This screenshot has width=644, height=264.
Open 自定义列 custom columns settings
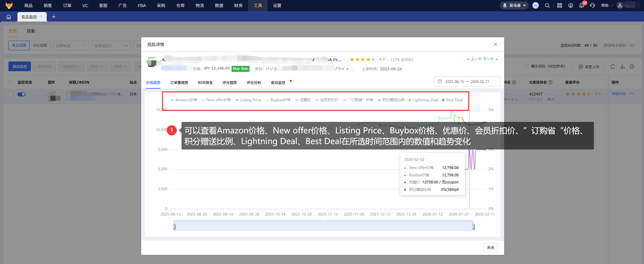coord(588,66)
